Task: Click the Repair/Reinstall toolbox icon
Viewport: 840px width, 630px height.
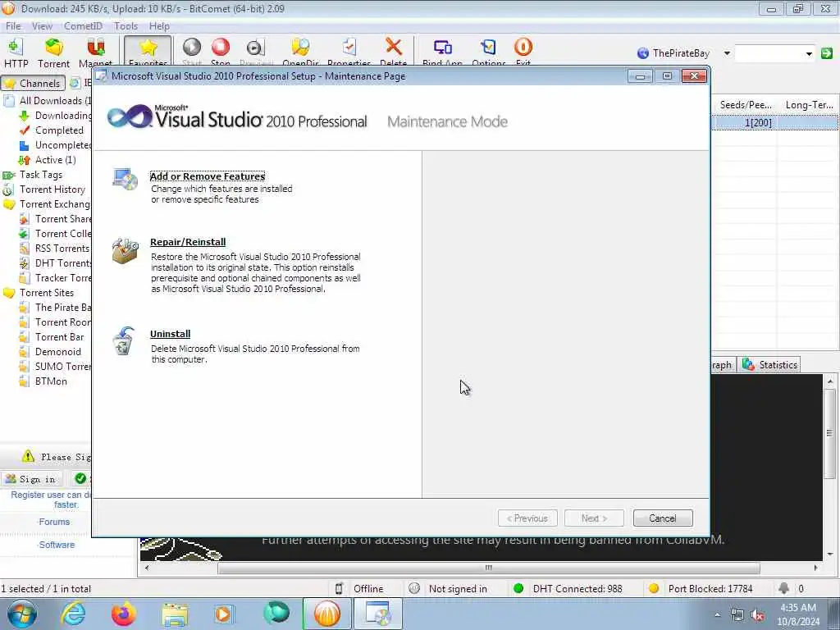Action: 126,251
